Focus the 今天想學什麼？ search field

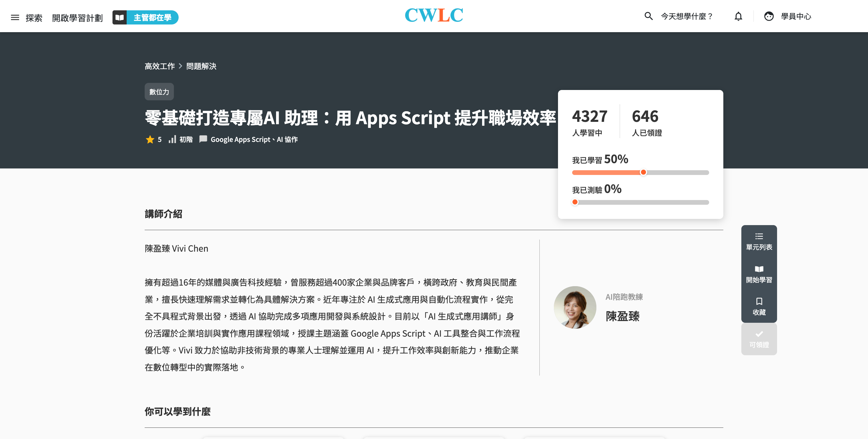point(686,16)
